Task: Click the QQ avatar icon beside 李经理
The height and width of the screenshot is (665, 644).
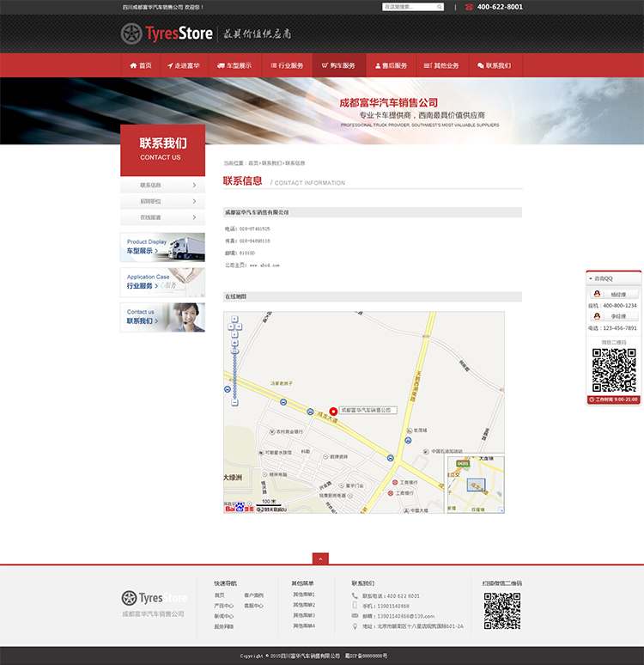Action: tap(597, 316)
